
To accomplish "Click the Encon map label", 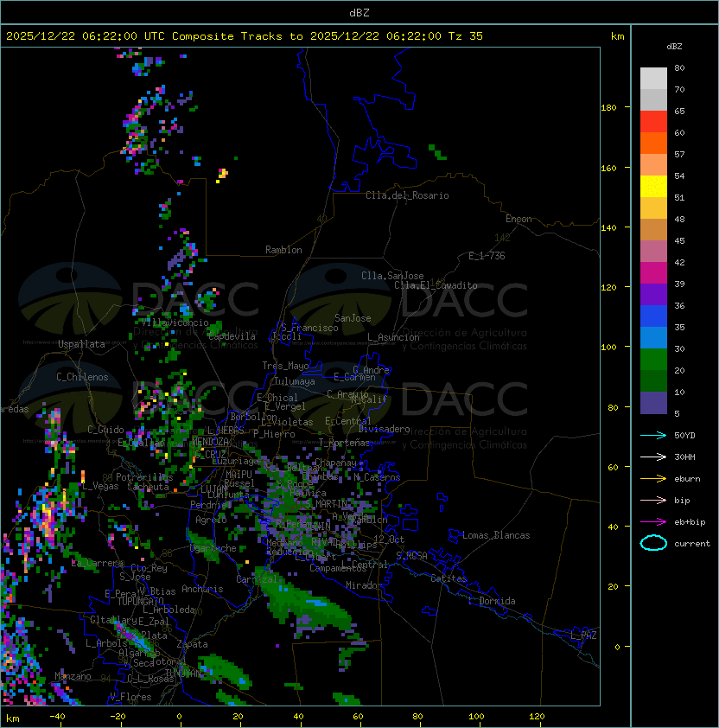I will pos(519,219).
